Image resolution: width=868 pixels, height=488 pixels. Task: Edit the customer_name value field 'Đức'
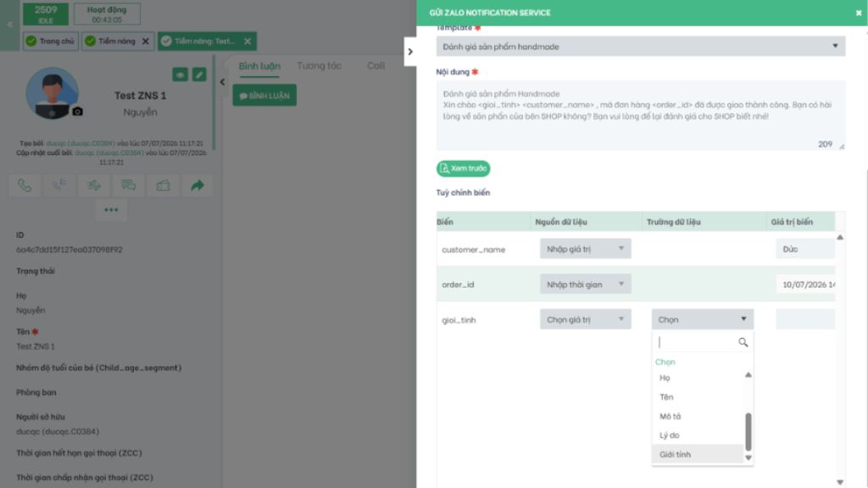pyautogui.click(x=805, y=249)
